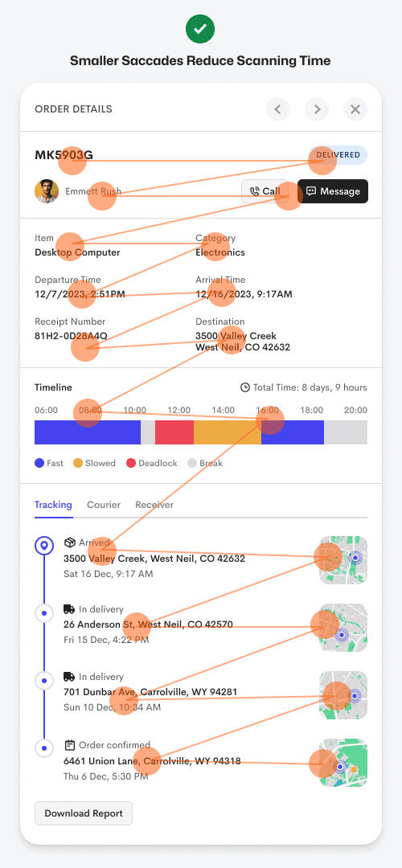This screenshot has width=402, height=868.
Task: Click the truck icon for 26 Anderson St
Action: point(69,609)
